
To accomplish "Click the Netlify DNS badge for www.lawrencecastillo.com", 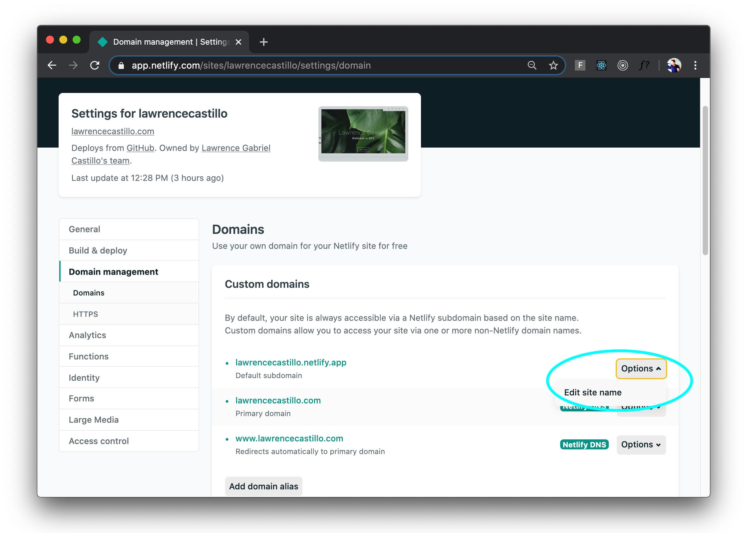I will (584, 444).
